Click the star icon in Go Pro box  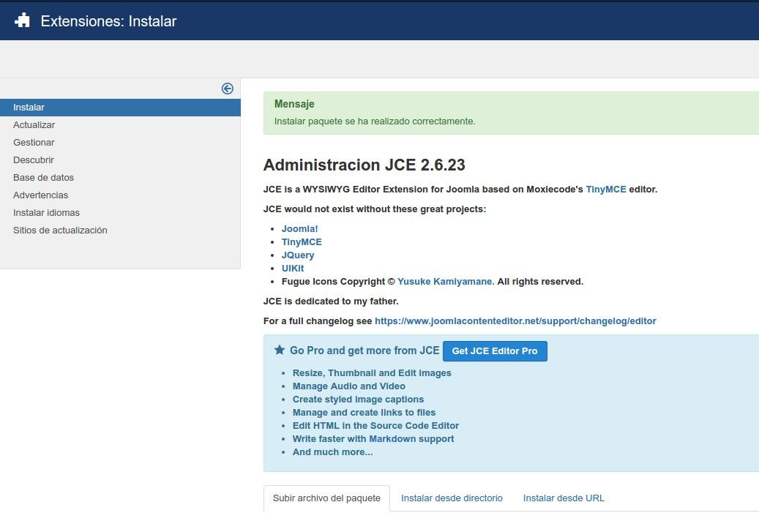click(x=280, y=350)
